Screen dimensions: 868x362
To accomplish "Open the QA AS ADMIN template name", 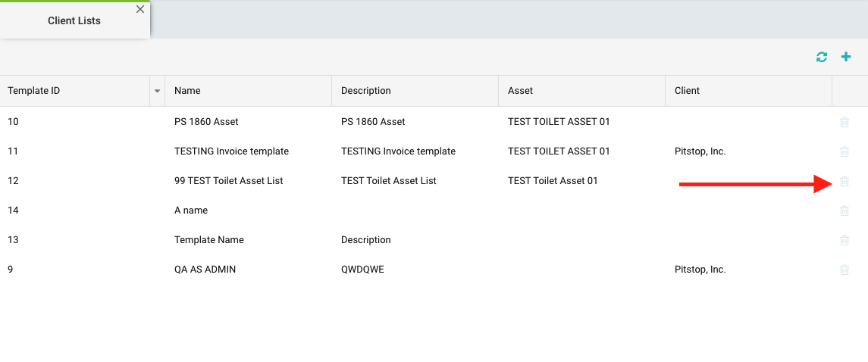I will pos(205,270).
